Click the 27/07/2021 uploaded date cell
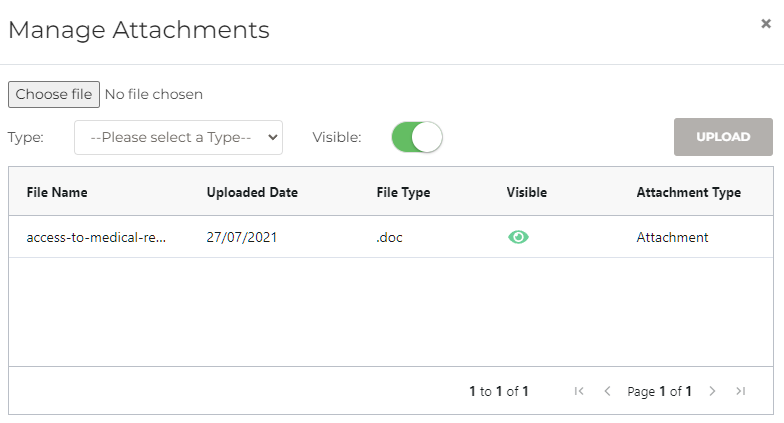The height and width of the screenshot is (423, 784). pos(241,237)
